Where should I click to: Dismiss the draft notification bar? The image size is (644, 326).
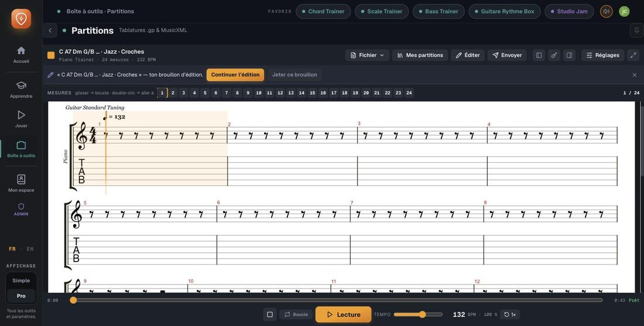tap(635, 75)
